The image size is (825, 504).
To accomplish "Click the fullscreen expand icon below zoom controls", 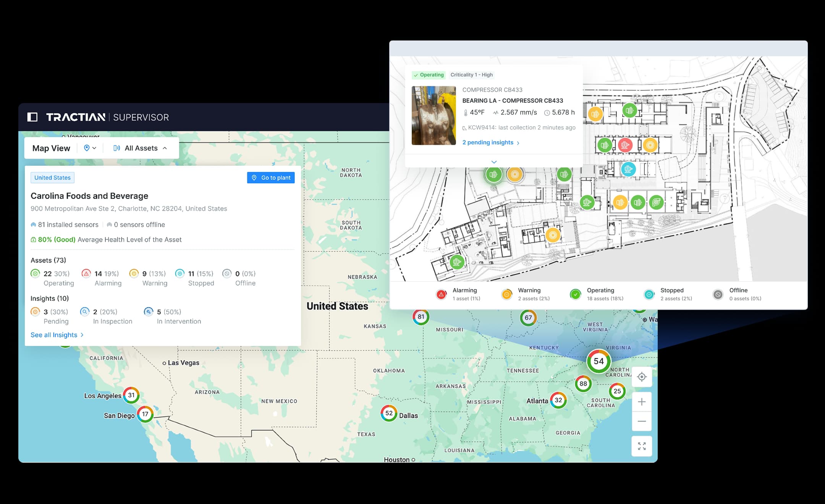I will click(642, 445).
